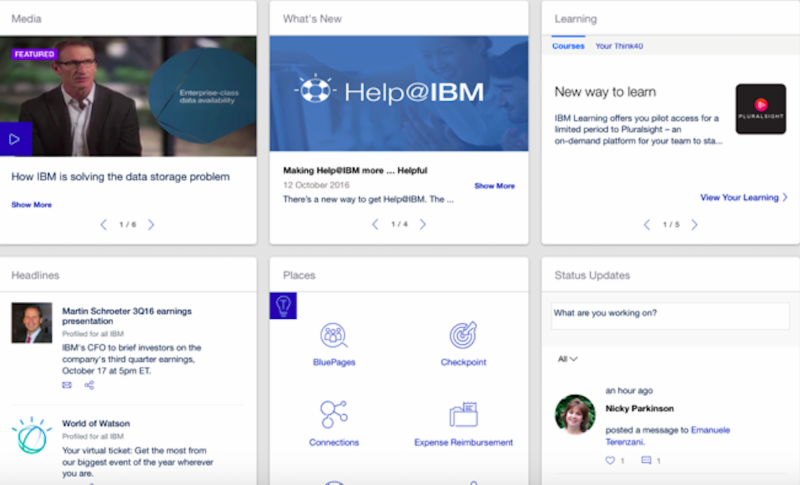The width and height of the screenshot is (800, 485).
Task: Go to next Media item
Action: [151, 225]
